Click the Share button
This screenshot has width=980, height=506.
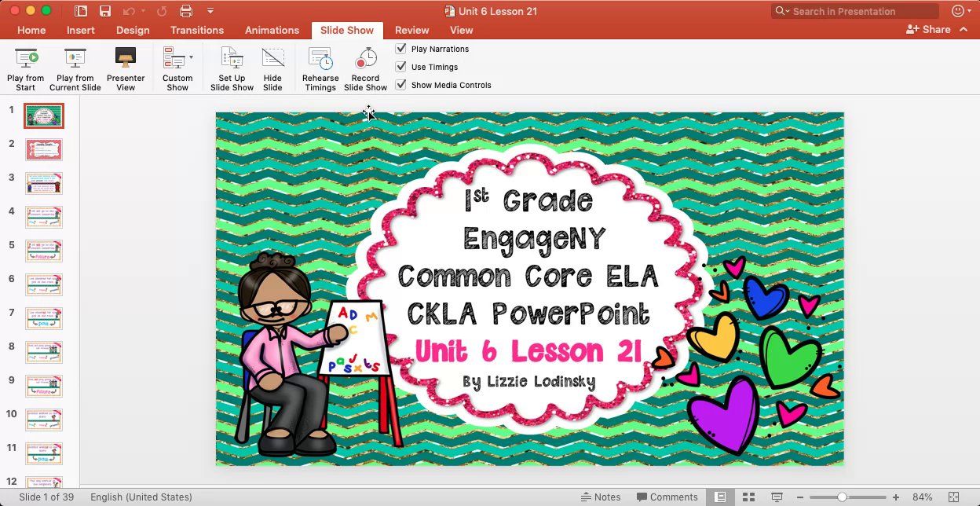(x=928, y=29)
